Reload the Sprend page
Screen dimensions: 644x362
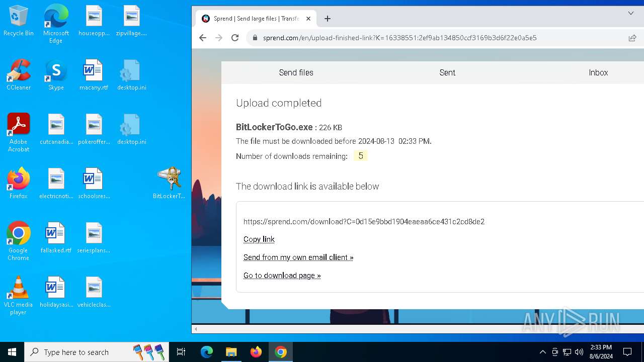[x=235, y=38]
